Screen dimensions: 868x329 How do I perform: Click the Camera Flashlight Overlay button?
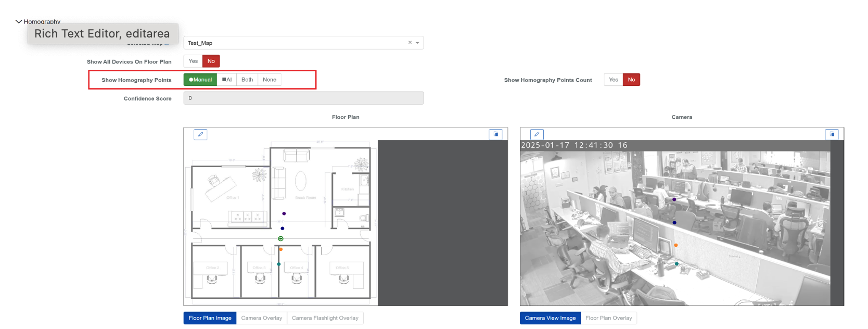(325, 318)
